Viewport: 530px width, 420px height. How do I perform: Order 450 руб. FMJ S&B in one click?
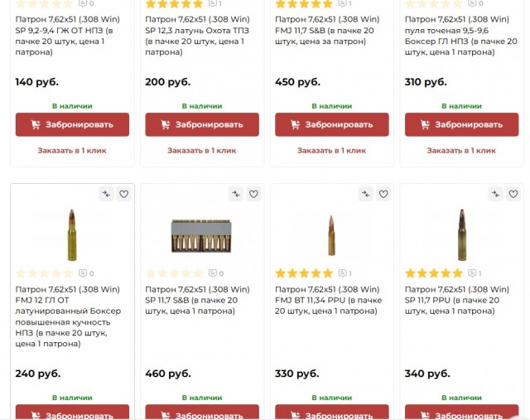(x=331, y=151)
